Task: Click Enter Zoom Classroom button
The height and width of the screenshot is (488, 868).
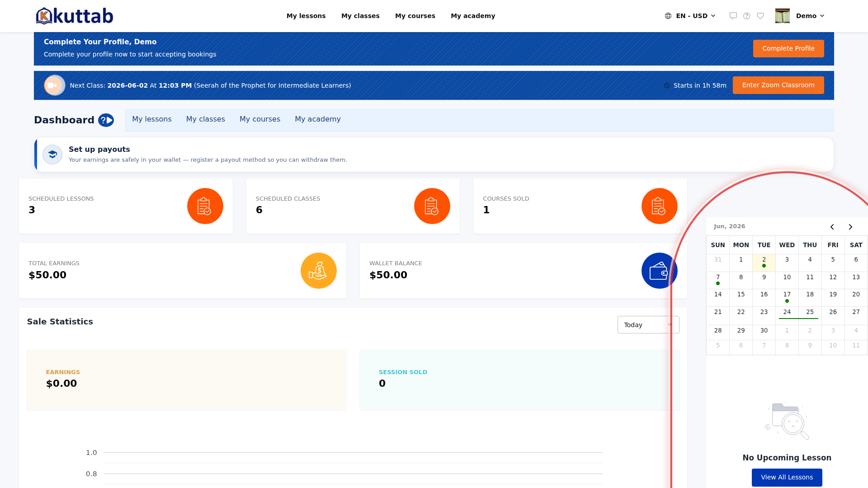Action: (778, 85)
